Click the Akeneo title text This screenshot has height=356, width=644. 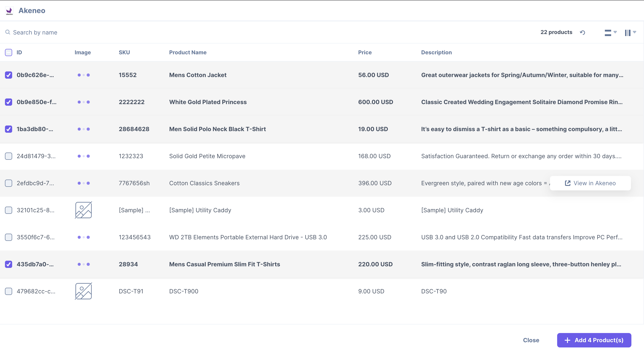tap(32, 11)
